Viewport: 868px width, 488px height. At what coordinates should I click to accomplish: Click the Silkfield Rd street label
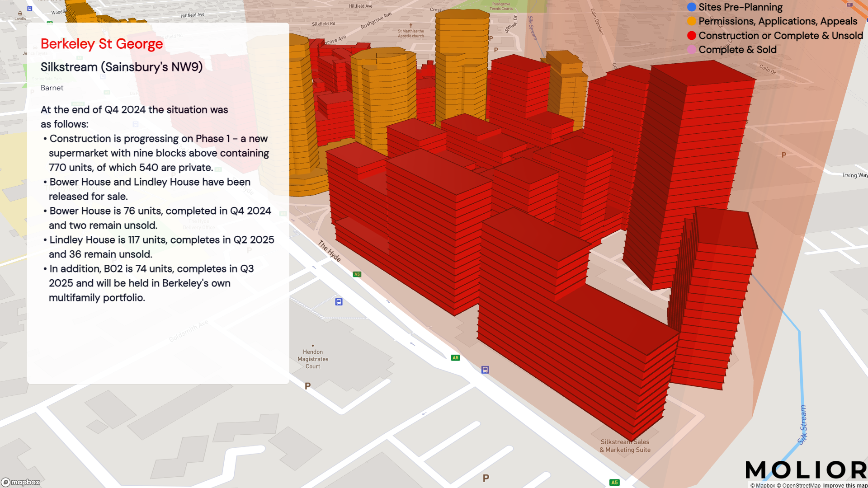[x=324, y=24]
